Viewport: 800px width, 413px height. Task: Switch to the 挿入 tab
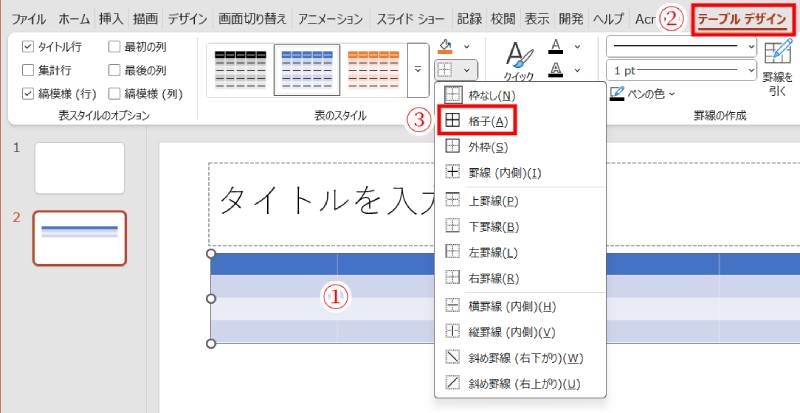[111, 19]
